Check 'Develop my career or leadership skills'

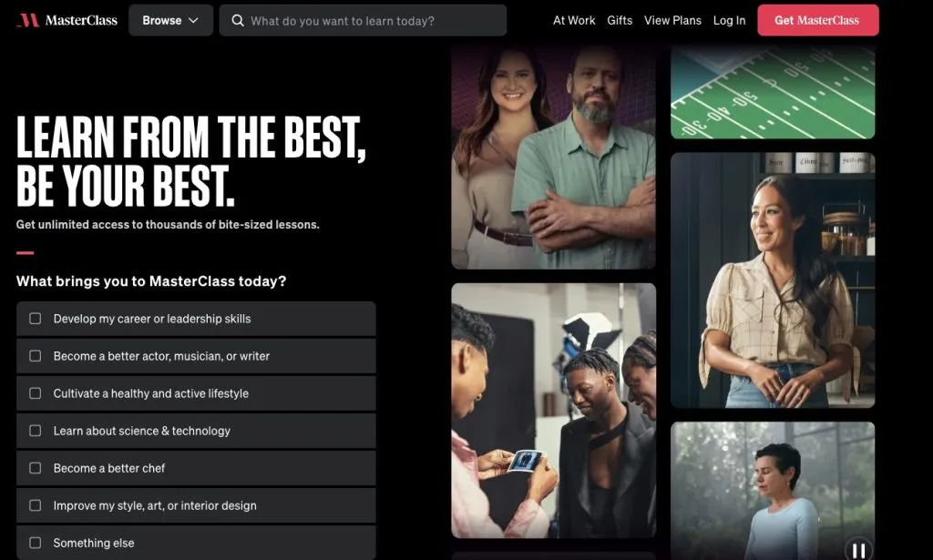(x=36, y=319)
